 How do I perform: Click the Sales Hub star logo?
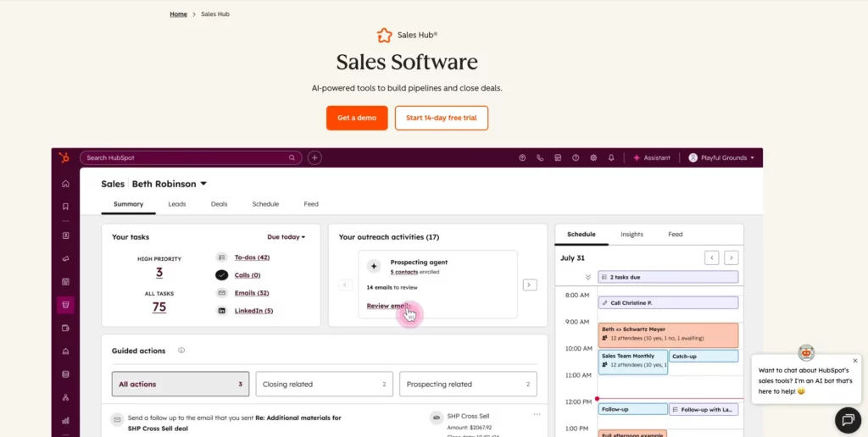(384, 35)
